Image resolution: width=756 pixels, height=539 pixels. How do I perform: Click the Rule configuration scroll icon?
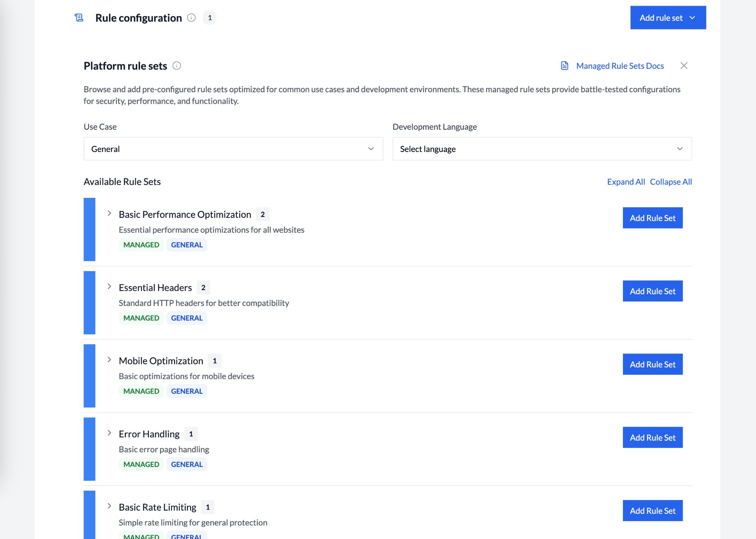[79, 18]
